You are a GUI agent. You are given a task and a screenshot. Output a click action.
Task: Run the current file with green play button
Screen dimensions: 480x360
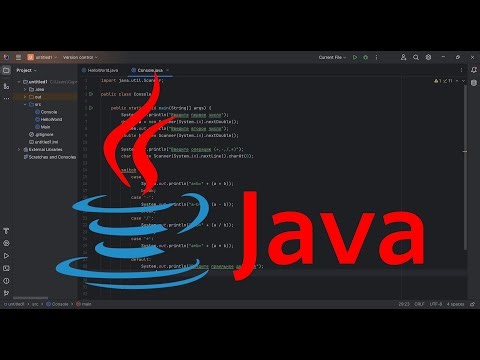pos(355,57)
